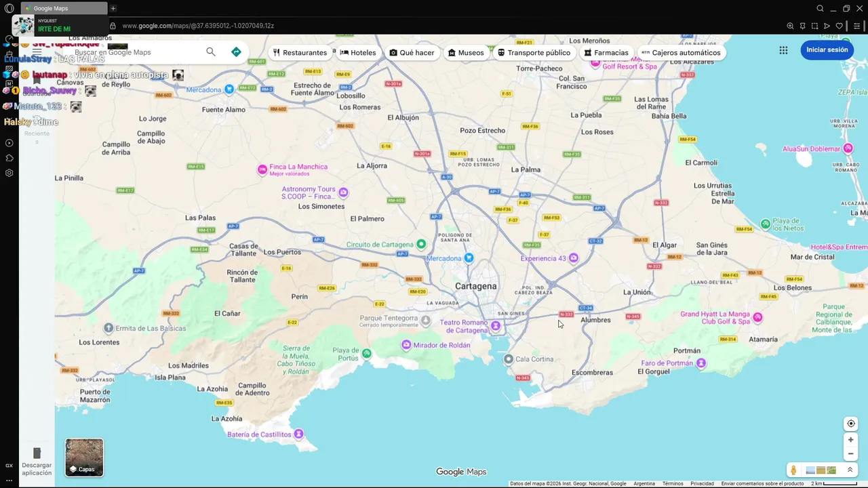Open the Mirador de Roldán pin

tap(406, 345)
